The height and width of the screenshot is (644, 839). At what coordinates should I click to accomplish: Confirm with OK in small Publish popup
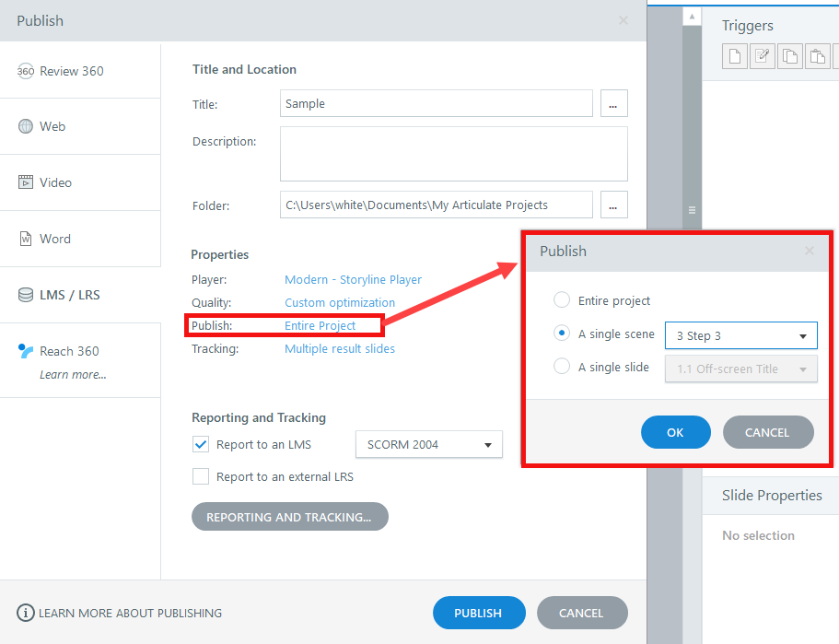pos(676,432)
